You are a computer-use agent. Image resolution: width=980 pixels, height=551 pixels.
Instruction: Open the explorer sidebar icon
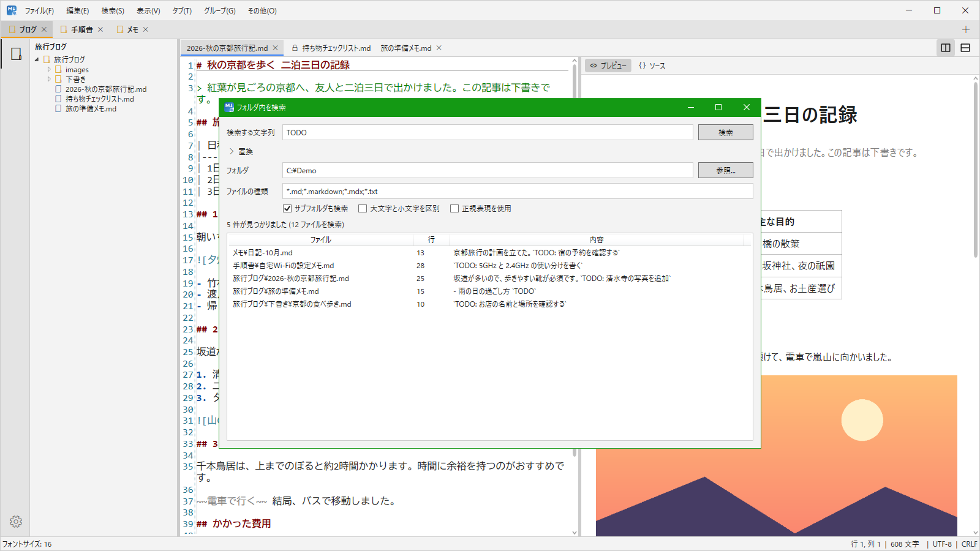point(16,54)
